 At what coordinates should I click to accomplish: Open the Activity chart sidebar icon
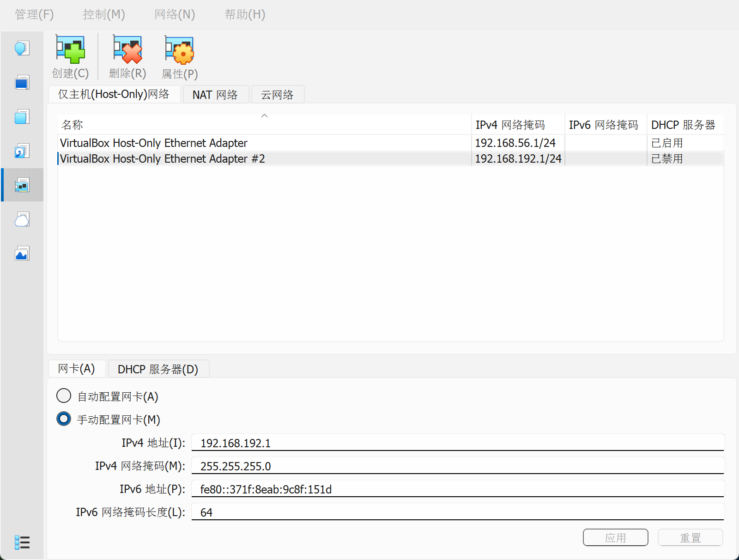22,254
